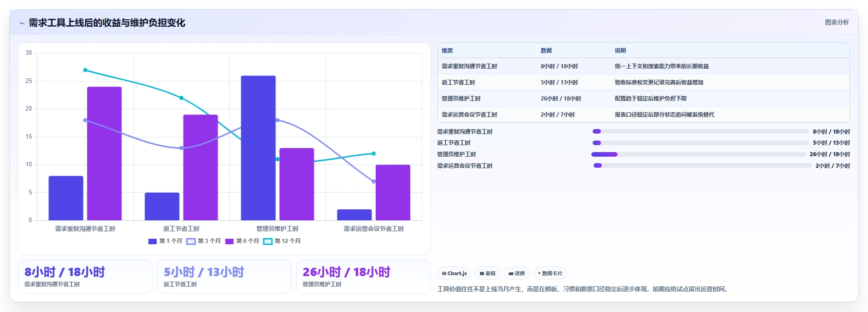Click 验收标准和变更记录完善后收益增加 description
The width and height of the screenshot is (868, 312).
(x=659, y=82)
